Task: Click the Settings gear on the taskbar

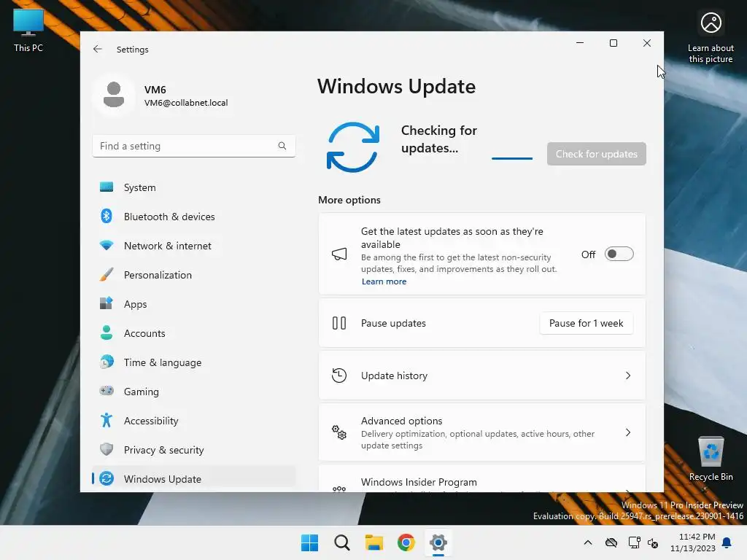Action: point(438,542)
